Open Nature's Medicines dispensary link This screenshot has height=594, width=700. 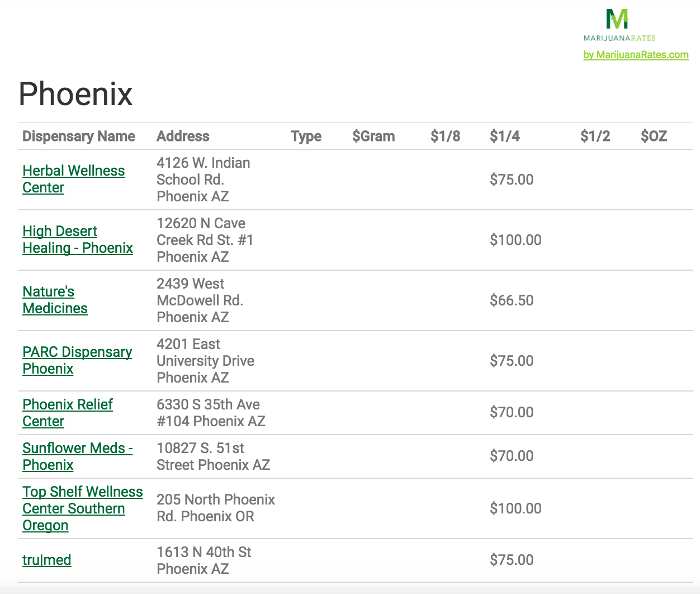(55, 300)
